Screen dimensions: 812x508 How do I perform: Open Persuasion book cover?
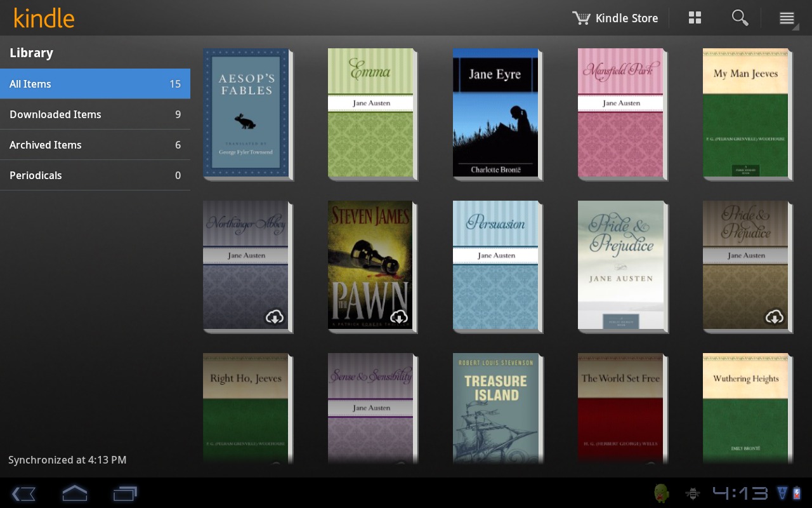(497, 267)
